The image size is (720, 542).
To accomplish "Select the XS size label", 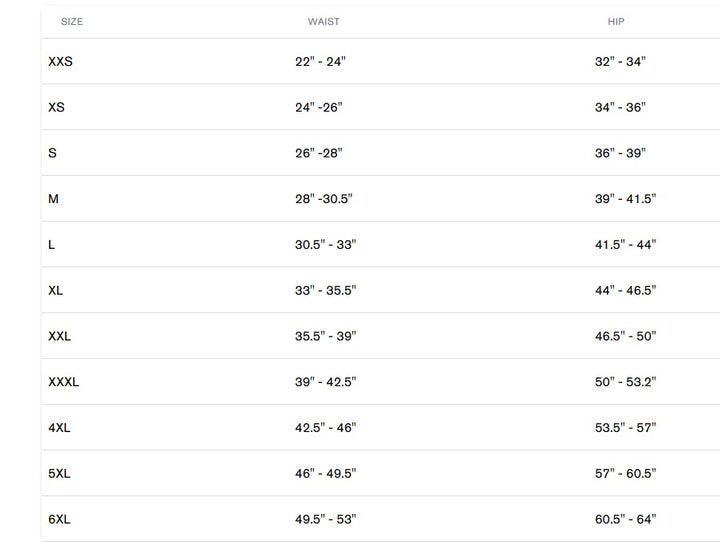I will pyautogui.click(x=56, y=107).
